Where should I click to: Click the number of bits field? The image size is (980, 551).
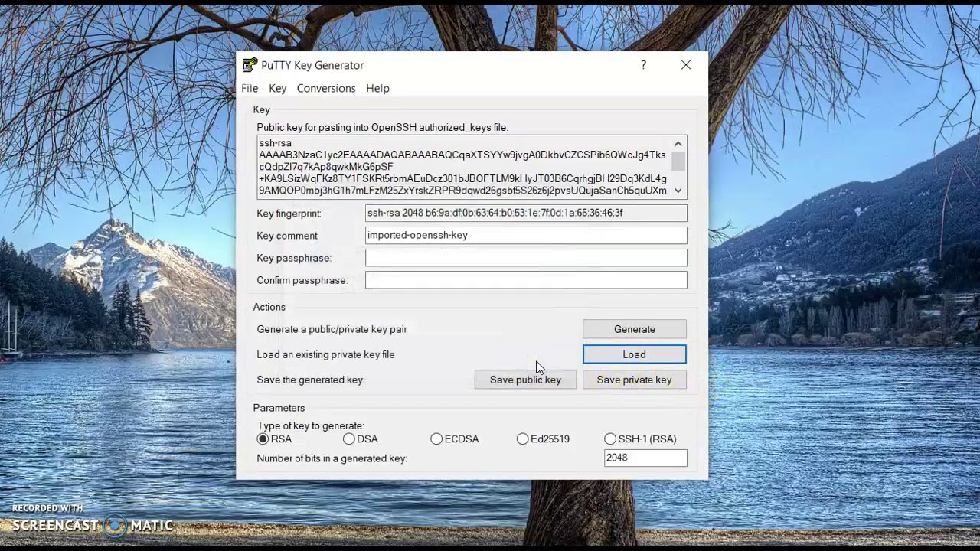(x=645, y=458)
